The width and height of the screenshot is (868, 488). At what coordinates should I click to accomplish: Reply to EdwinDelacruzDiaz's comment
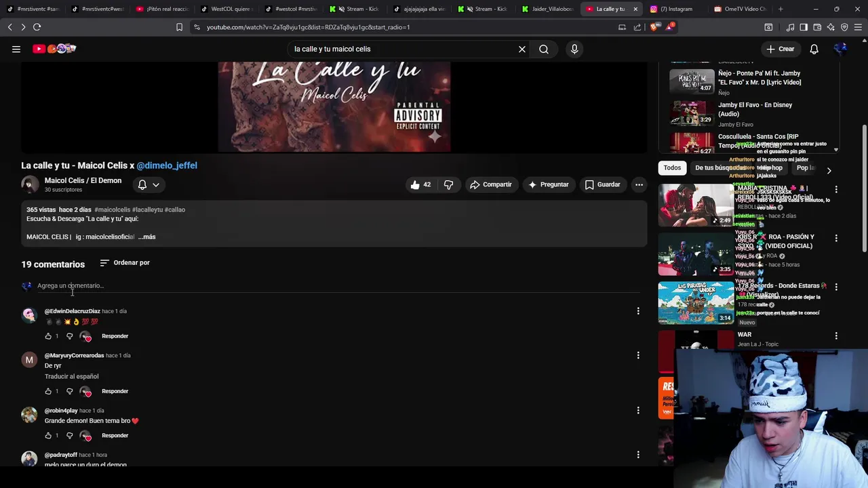tap(115, 336)
